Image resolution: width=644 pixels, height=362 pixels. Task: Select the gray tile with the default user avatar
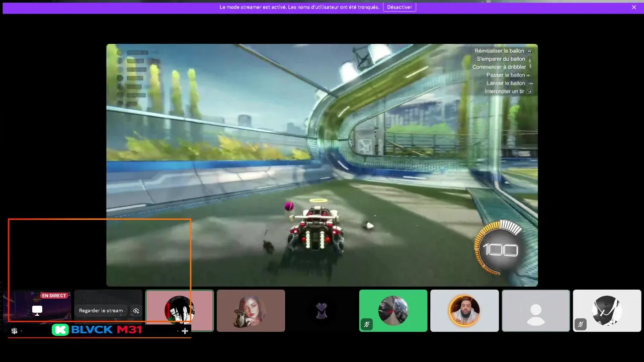click(536, 311)
